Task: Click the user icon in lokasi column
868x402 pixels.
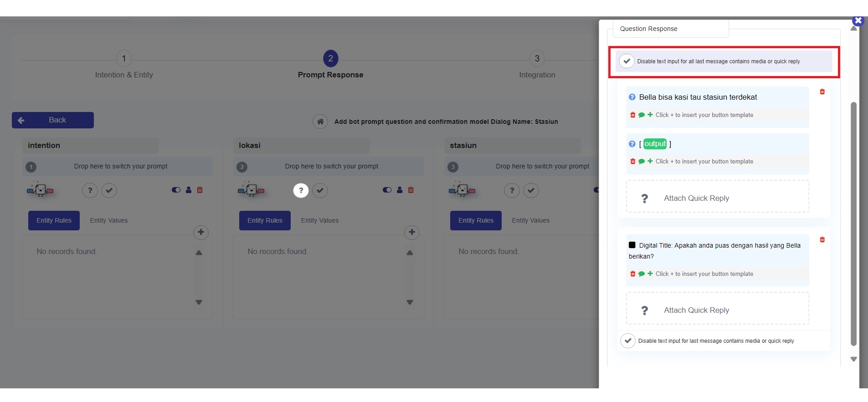Action: coord(400,190)
